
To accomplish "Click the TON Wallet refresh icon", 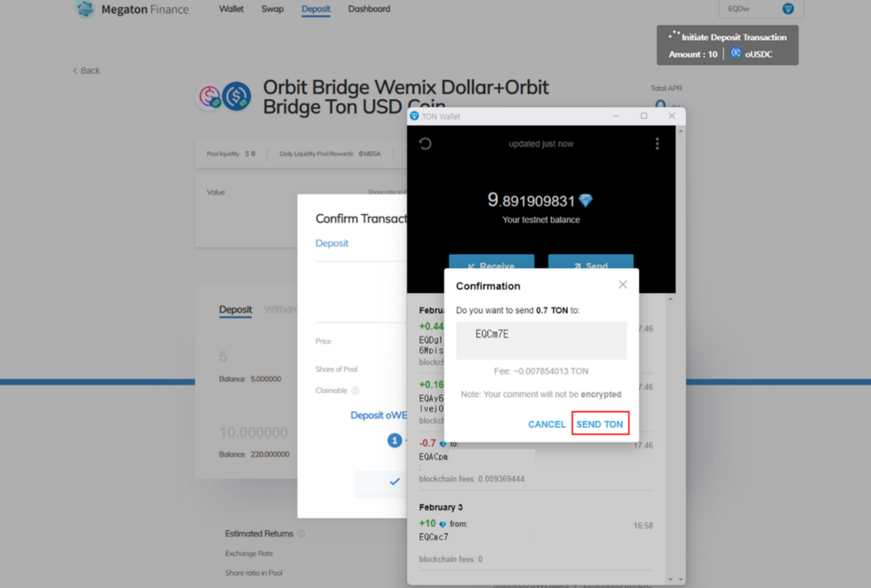I will (x=425, y=144).
